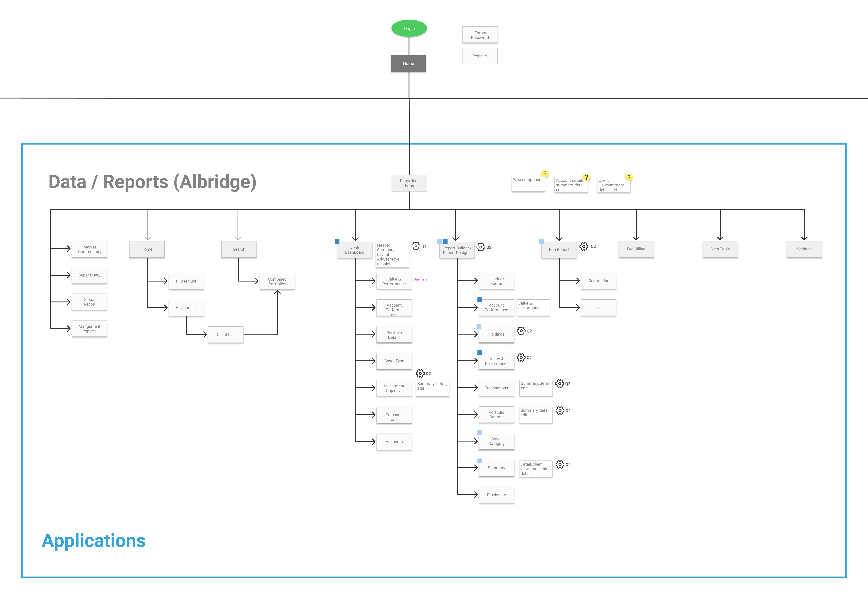This screenshot has width=868, height=598.
Task: Click the blue Applications heading
Action: [94, 541]
